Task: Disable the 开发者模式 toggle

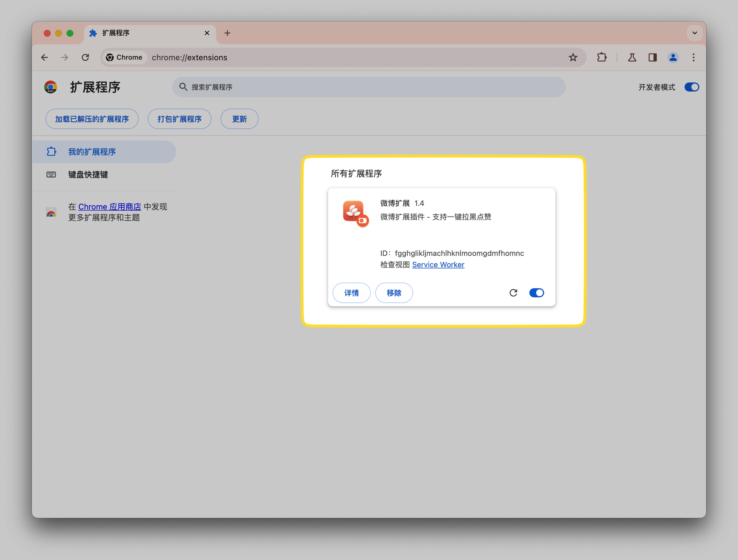Action: 691,87
